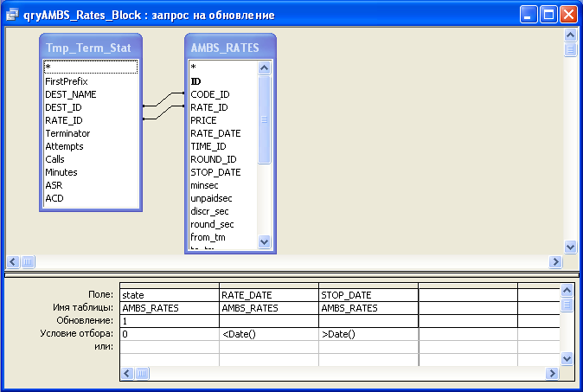This screenshot has width=583, height=392.
Task: Select the RATE_ID field in Tmp_Term_Stat
Action: pos(64,120)
